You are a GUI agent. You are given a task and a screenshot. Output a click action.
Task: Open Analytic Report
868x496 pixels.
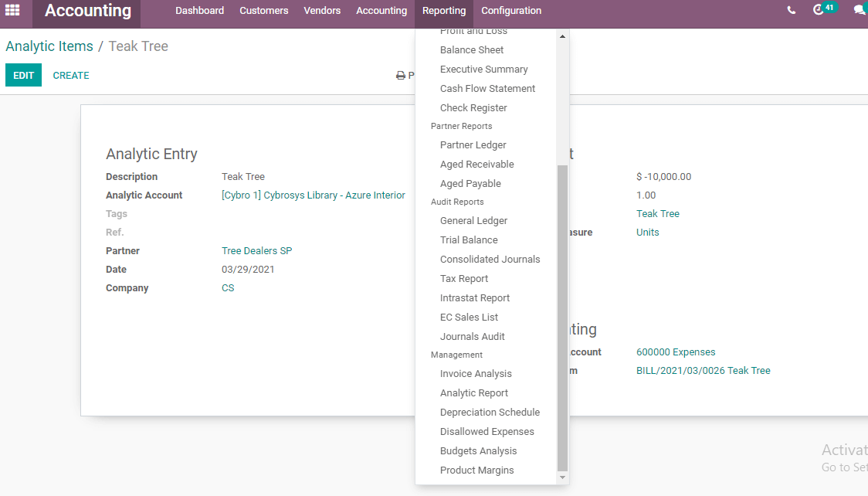click(x=474, y=393)
